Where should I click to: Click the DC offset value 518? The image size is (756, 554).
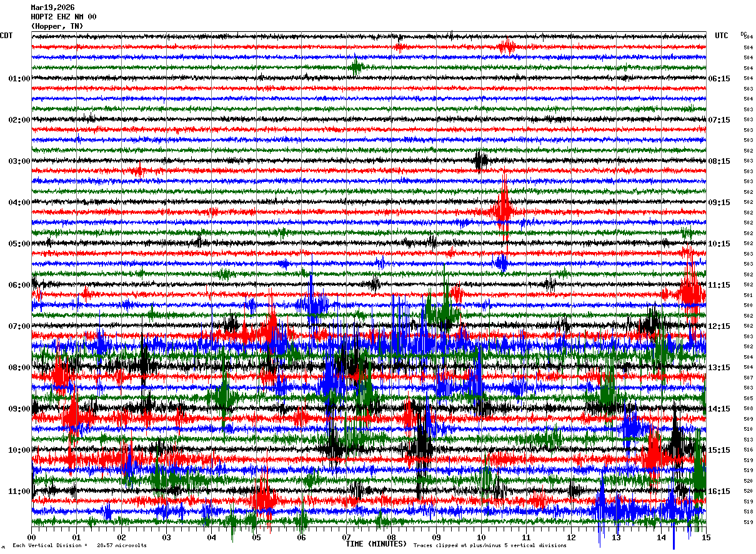[x=748, y=512]
